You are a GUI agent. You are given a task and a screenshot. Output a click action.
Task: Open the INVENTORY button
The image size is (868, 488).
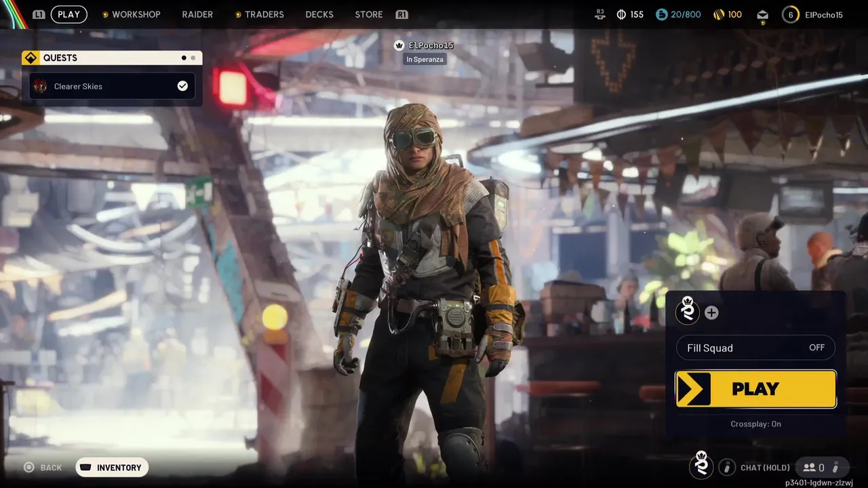pos(112,468)
